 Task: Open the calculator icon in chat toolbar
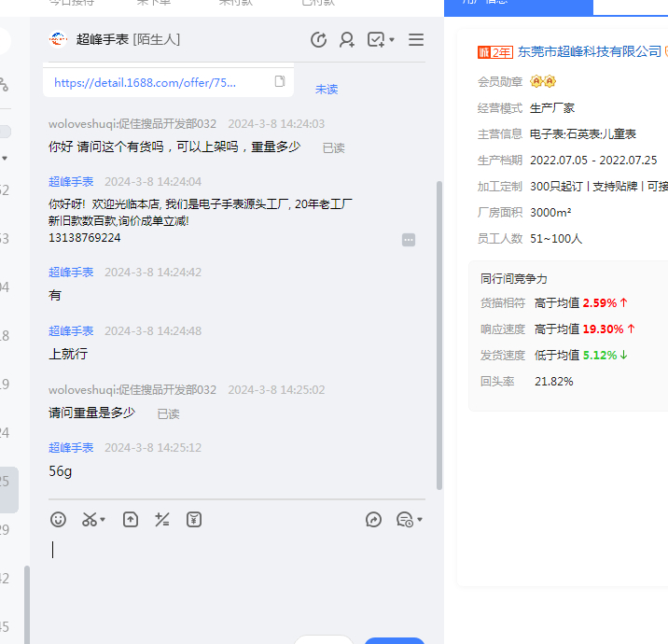coord(162,520)
